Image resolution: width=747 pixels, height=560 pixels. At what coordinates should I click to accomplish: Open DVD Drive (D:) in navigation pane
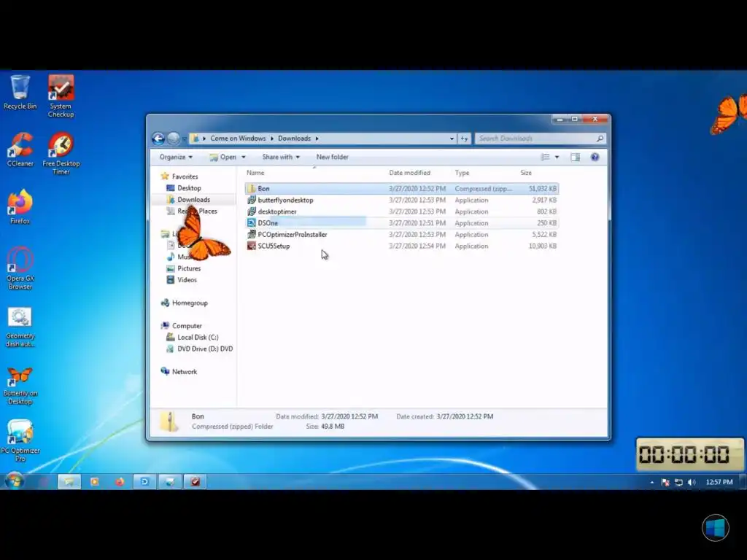(200, 349)
